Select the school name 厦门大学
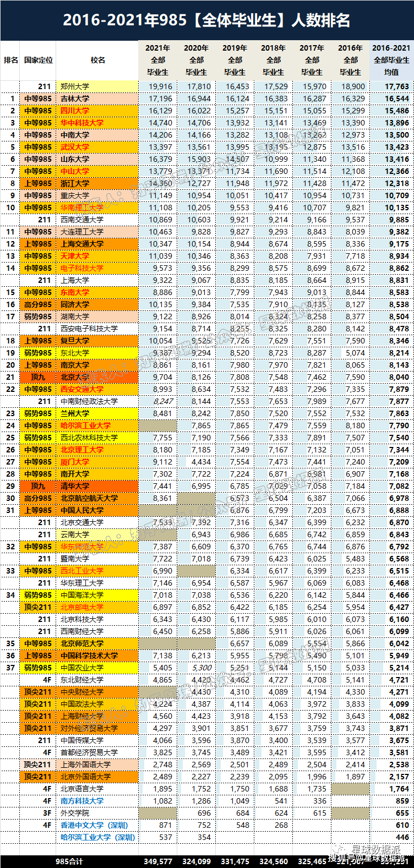 click(75, 462)
